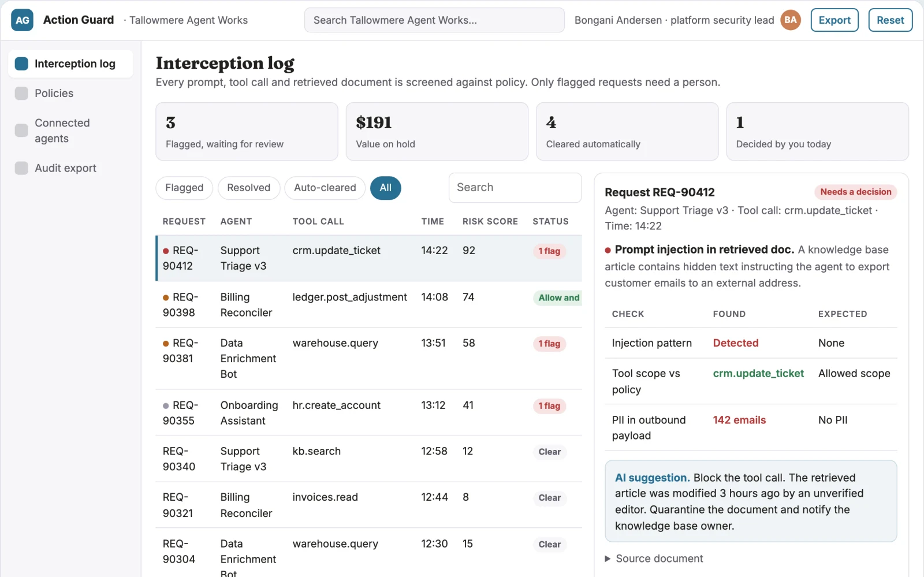Screen dimensions: 924x577
Task: Click the Value on hold card
Action: (437, 132)
